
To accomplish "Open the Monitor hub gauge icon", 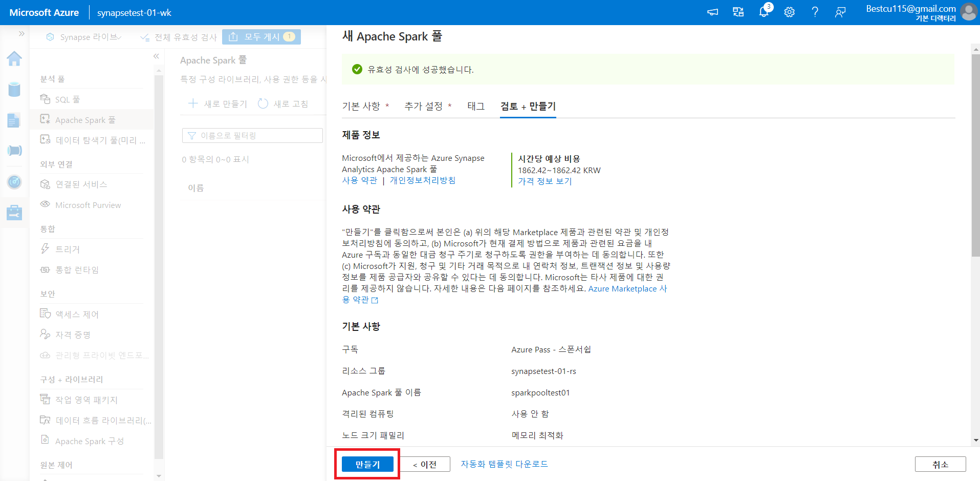I will click(x=14, y=181).
